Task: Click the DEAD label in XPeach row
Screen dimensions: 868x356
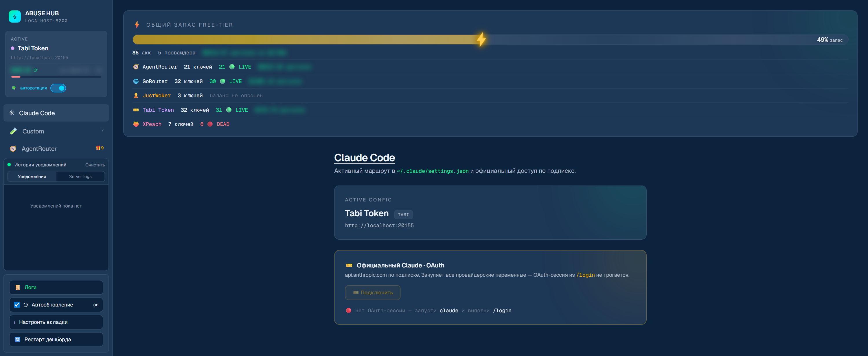Action: click(223, 124)
